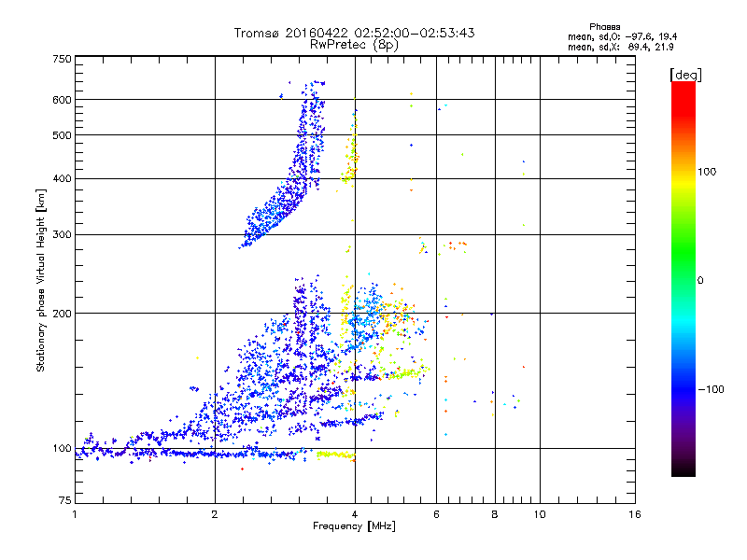The height and width of the screenshot is (560, 747).
Task: Click the 'Phases' header label
Action: [x=604, y=27]
